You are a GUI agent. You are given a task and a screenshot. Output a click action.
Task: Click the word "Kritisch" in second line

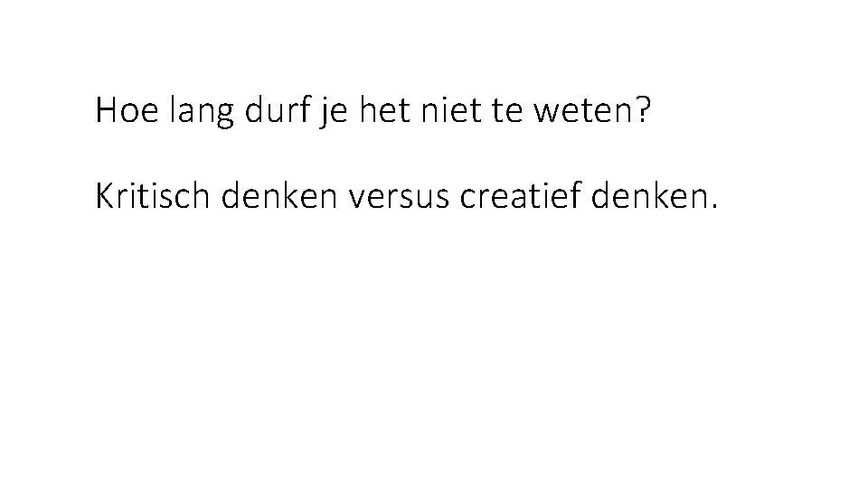pyautogui.click(x=153, y=195)
